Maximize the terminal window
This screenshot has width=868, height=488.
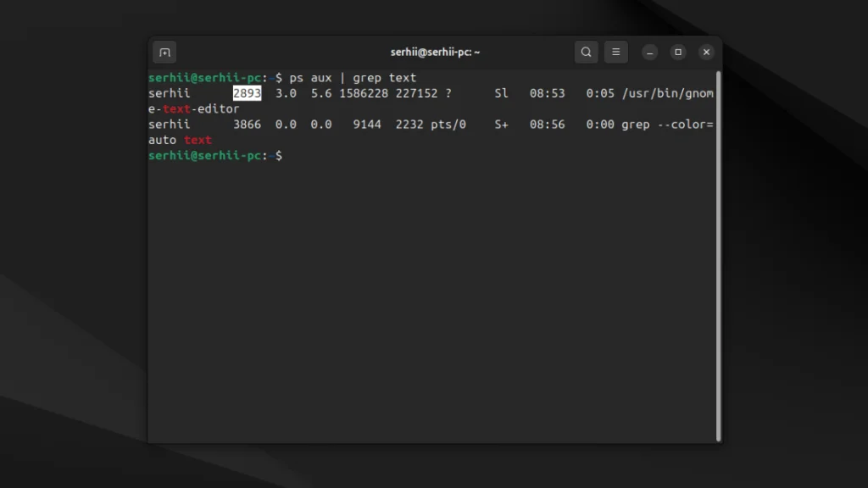coord(678,52)
